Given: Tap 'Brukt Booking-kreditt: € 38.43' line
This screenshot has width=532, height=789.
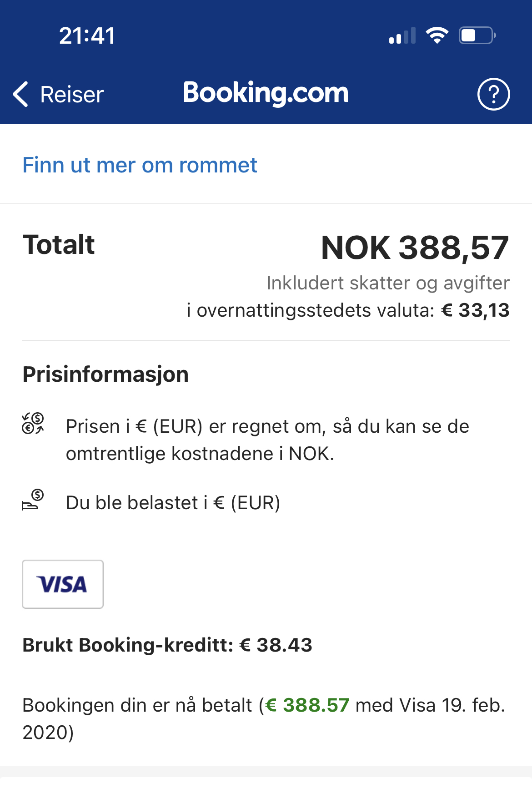Looking at the screenshot, I should tap(167, 645).
